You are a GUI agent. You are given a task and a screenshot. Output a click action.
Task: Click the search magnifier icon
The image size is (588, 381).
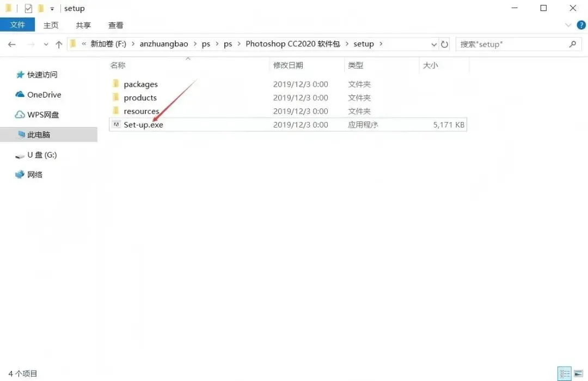pyautogui.click(x=573, y=44)
